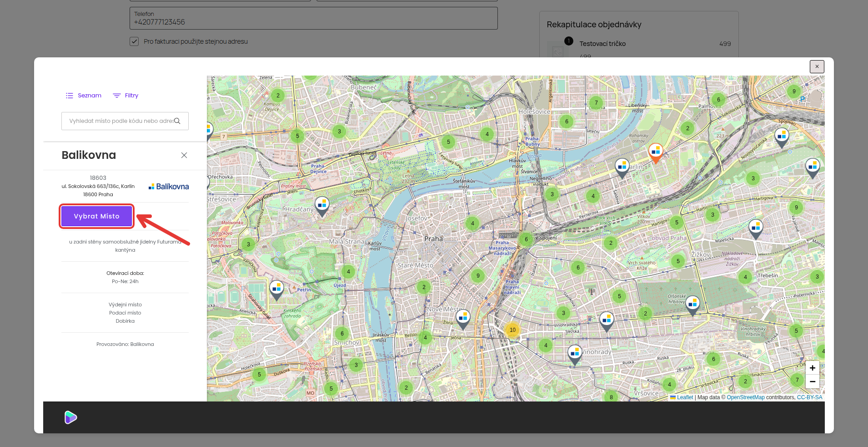The image size is (868, 447).
Task: Open the CC-BY-SA license link
Action: [809, 397]
